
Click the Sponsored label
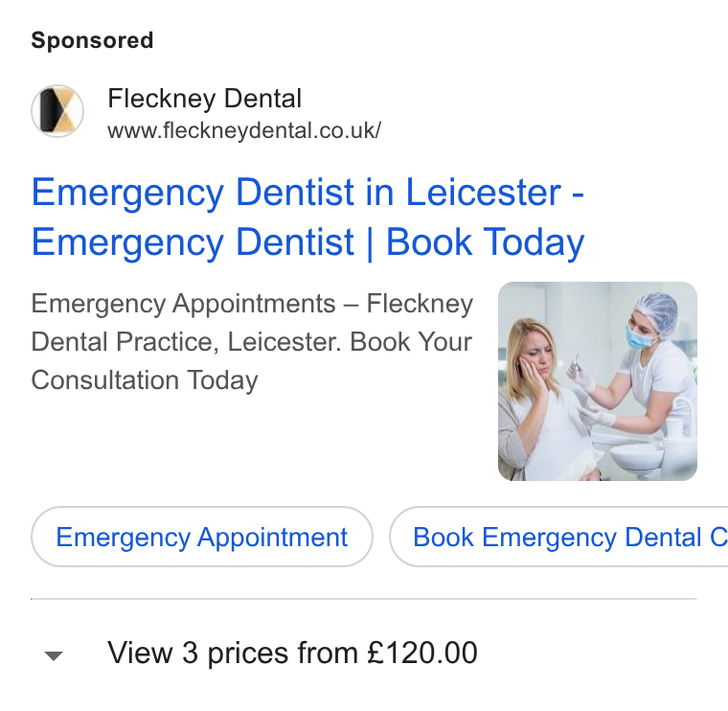pyautogui.click(x=92, y=40)
